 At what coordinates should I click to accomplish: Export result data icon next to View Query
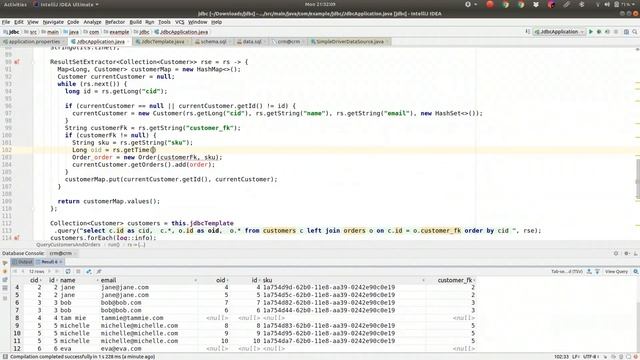[x=589, y=271]
